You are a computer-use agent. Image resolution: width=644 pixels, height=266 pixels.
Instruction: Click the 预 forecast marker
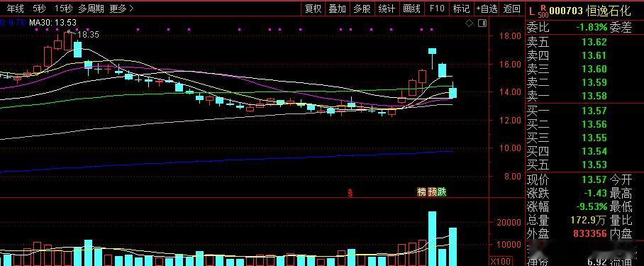point(432,192)
